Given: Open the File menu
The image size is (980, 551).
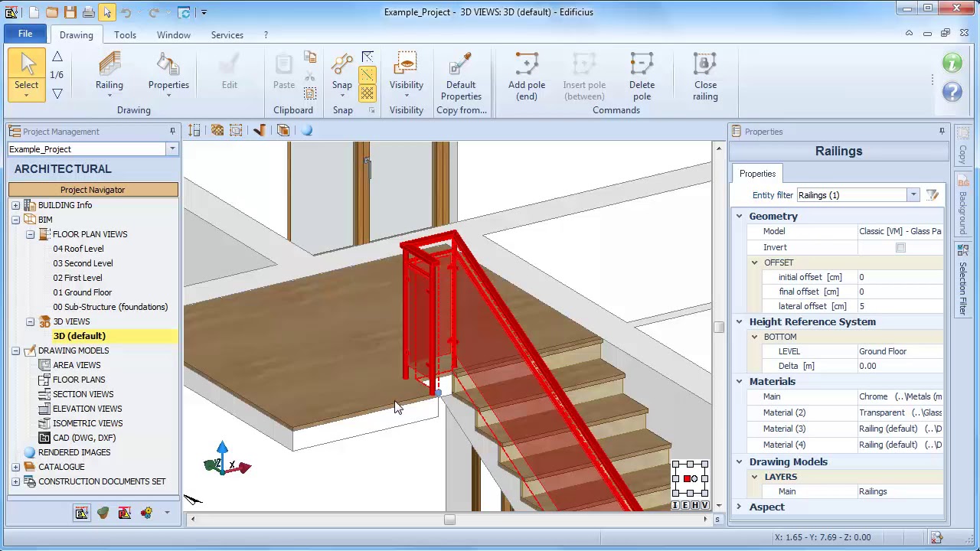Looking at the screenshot, I should (25, 34).
